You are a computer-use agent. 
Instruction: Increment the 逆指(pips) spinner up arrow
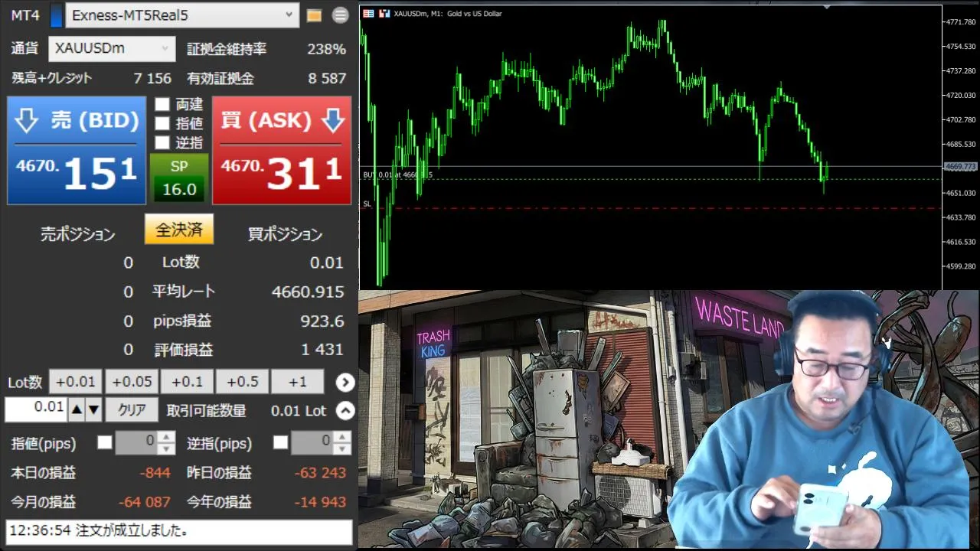click(x=342, y=437)
